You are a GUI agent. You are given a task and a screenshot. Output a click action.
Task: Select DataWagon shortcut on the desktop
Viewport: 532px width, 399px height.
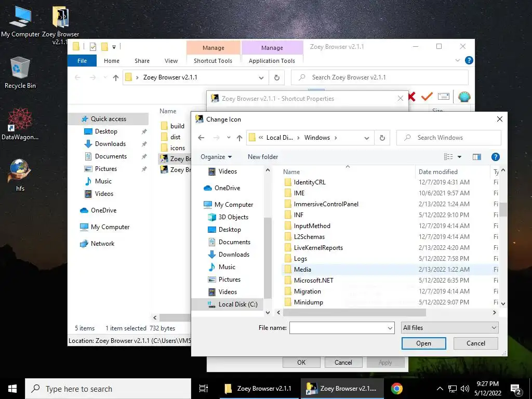point(20,124)
